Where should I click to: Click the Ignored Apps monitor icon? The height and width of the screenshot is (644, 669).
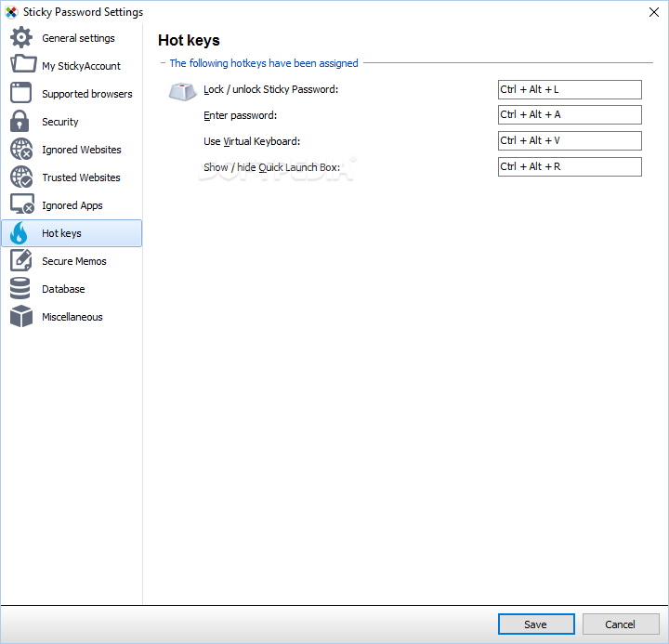(22, 204)
